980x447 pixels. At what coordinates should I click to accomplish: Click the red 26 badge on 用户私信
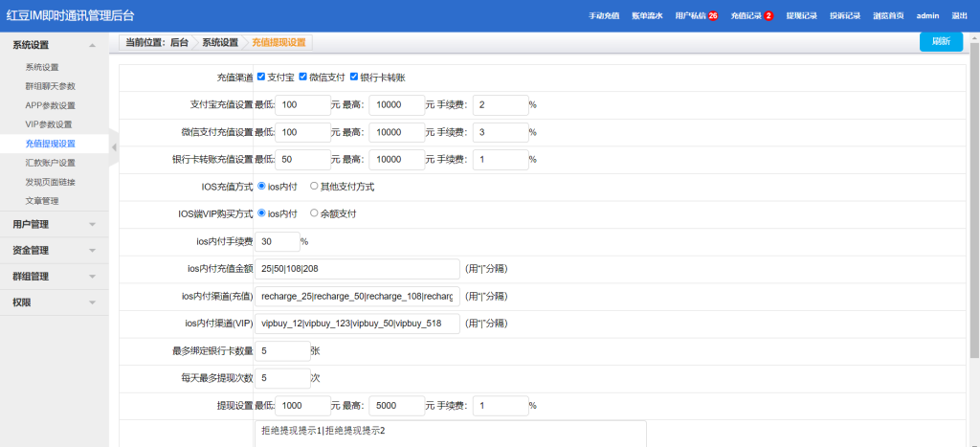click(713, 16)
